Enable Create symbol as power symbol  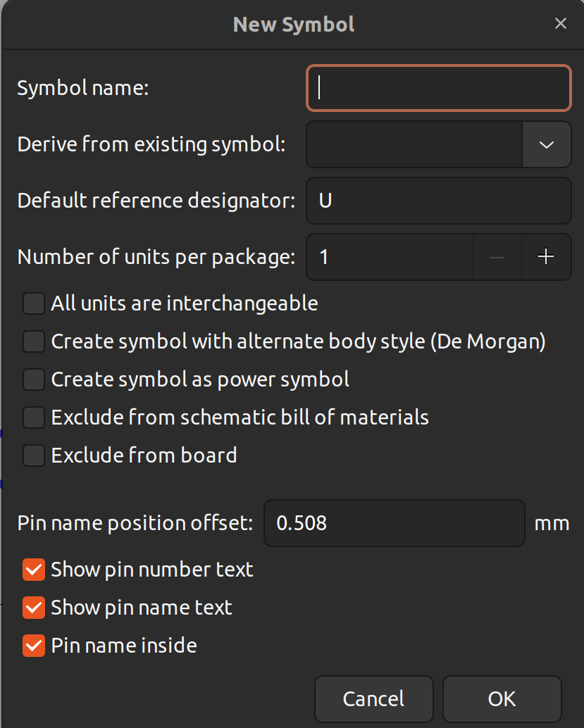point(34,379)
